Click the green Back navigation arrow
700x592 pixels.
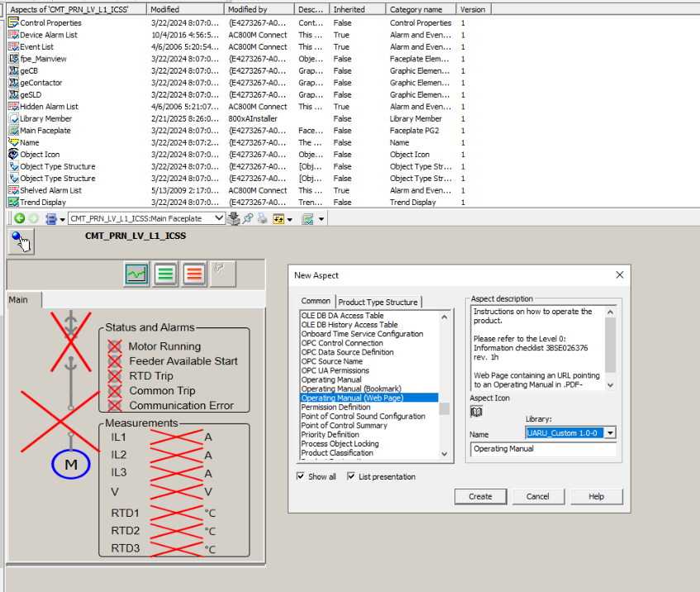pos(19,218)
